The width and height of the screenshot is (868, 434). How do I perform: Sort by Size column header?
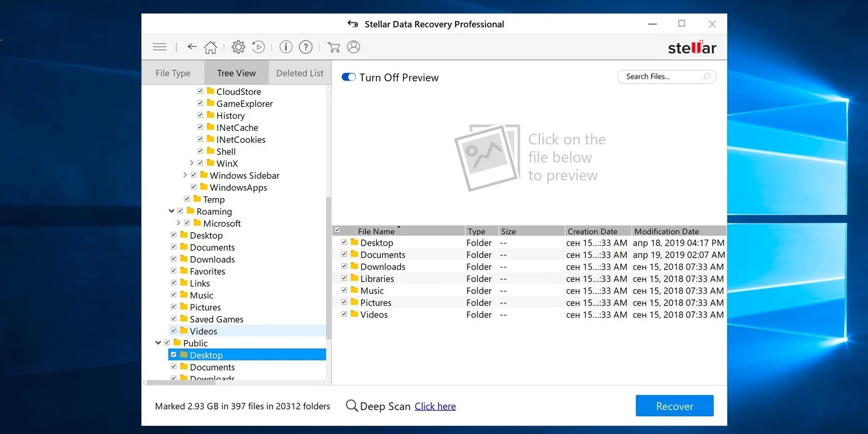532,231
